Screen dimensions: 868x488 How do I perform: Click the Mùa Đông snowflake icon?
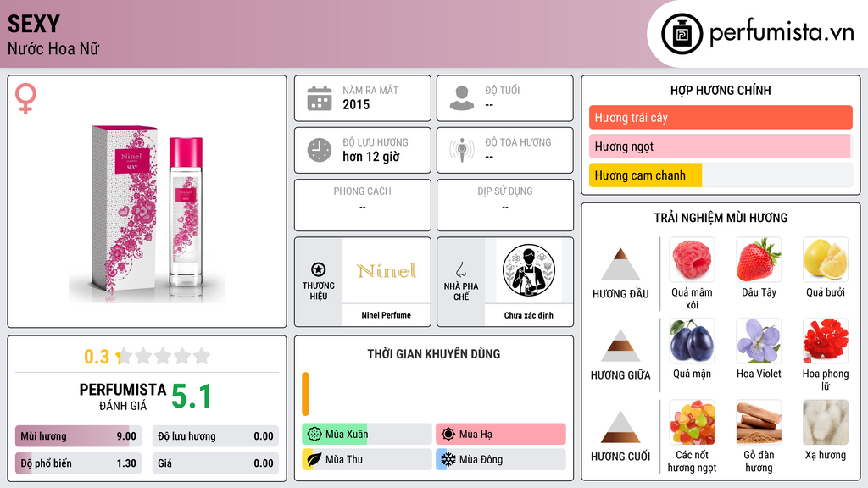448,459
